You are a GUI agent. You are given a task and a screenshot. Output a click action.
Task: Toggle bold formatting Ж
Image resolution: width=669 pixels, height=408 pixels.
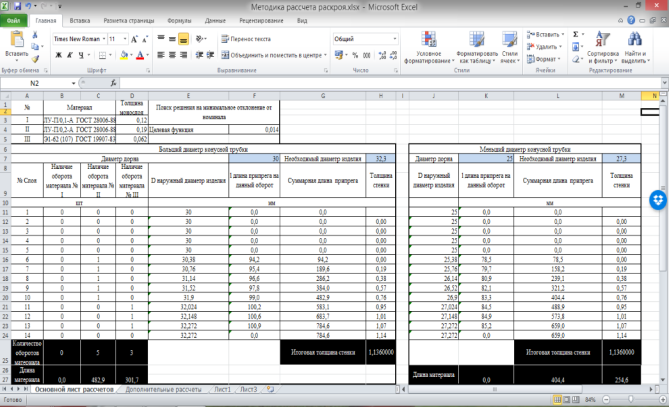(x=58, y=55)
